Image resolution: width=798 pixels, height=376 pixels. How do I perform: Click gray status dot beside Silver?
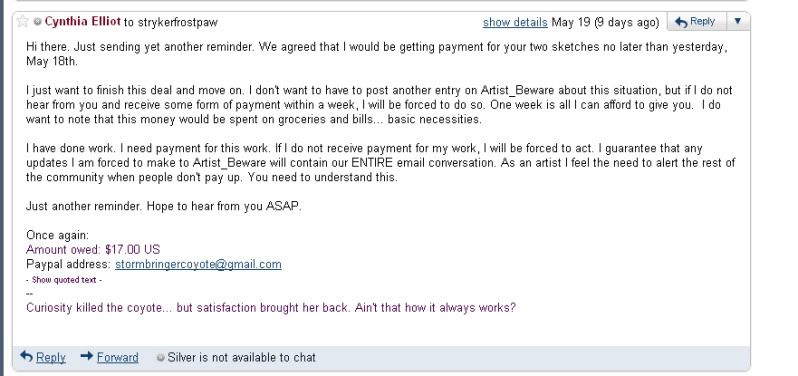[161, 358]
